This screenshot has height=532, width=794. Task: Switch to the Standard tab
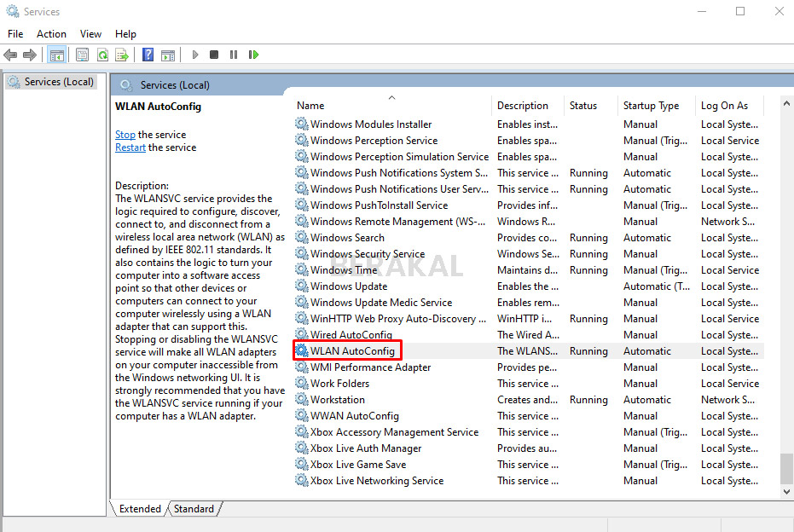194,508
